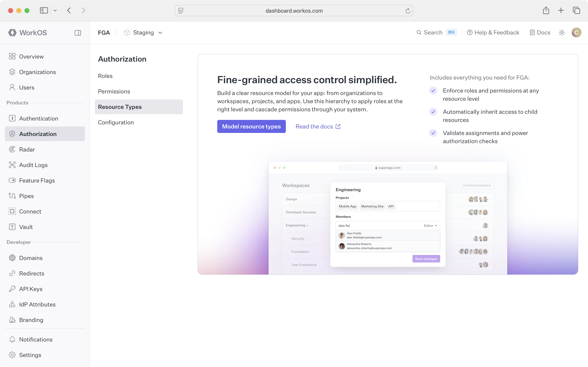Open the Staging environment dropdown

point(143,33)
